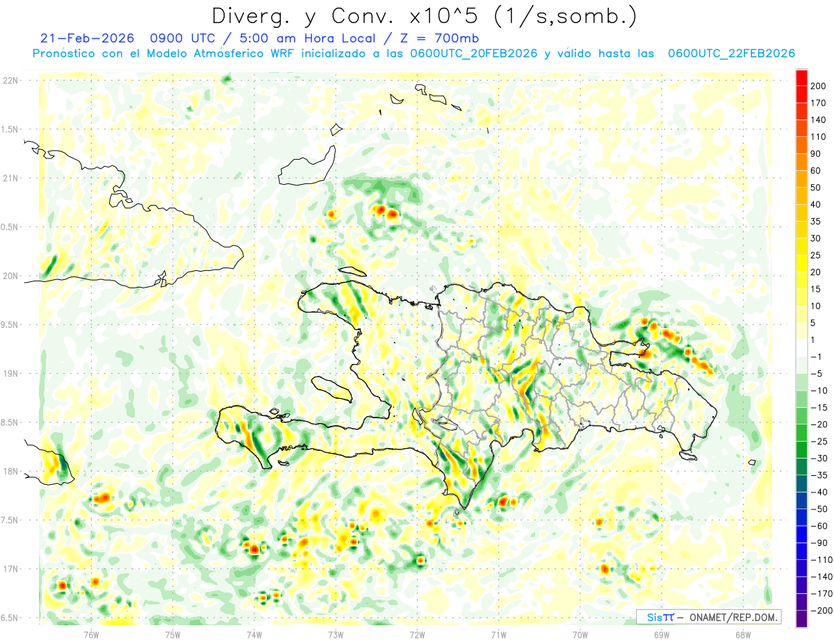Viewport: 834px width, 644px height.
Task: Click the '74W' longitude label
Action: pyautogui.click(x=254, y=634)
